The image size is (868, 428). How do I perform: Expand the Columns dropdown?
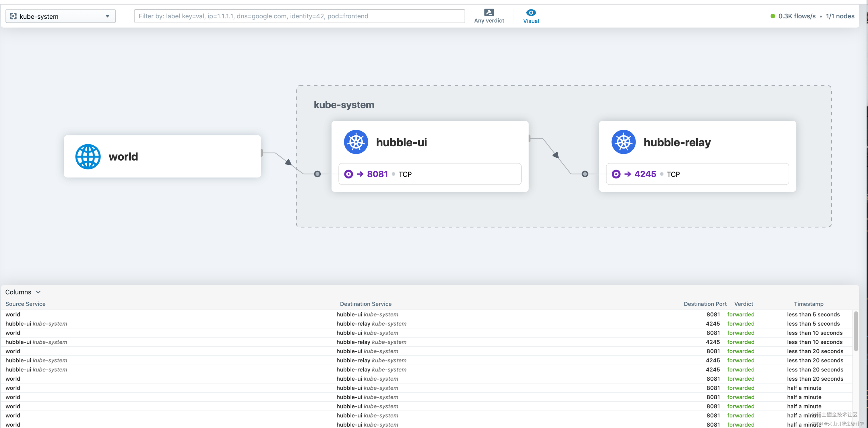pos(23,292)
